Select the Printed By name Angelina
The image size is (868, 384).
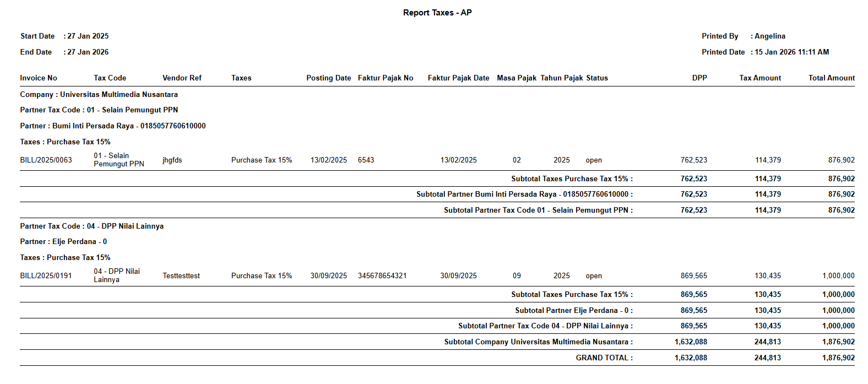(x=769, y=36)
